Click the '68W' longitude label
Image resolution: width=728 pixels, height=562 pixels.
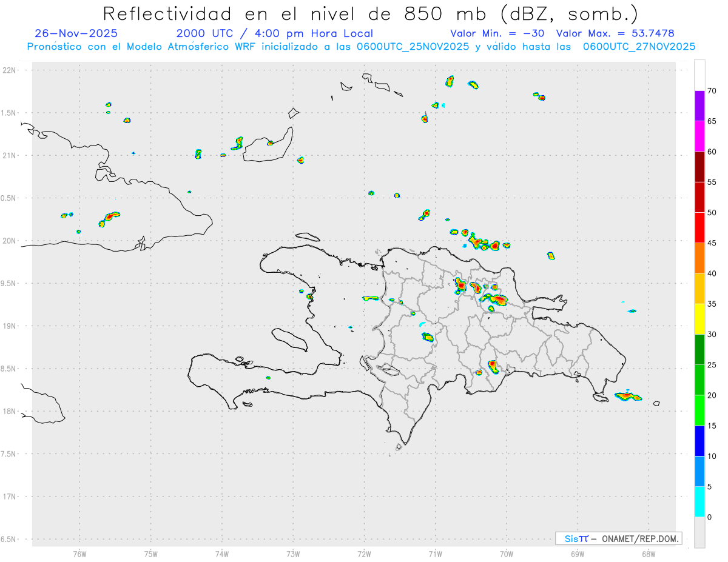pyautogui.click(x=648, y=554)
